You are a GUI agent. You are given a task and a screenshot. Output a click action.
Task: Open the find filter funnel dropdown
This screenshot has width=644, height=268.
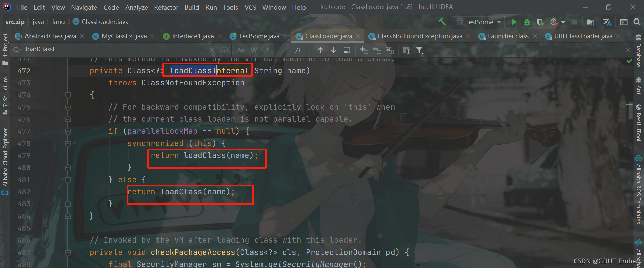420,50
